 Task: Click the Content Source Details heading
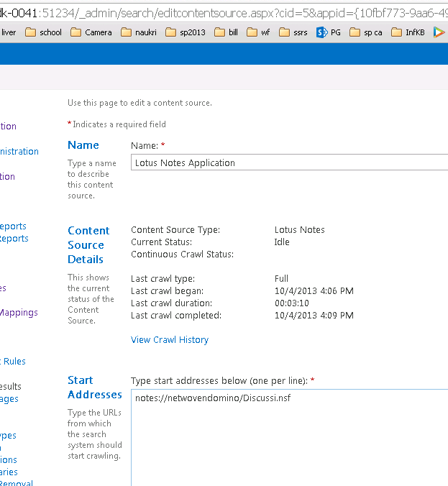click(88, 245)
